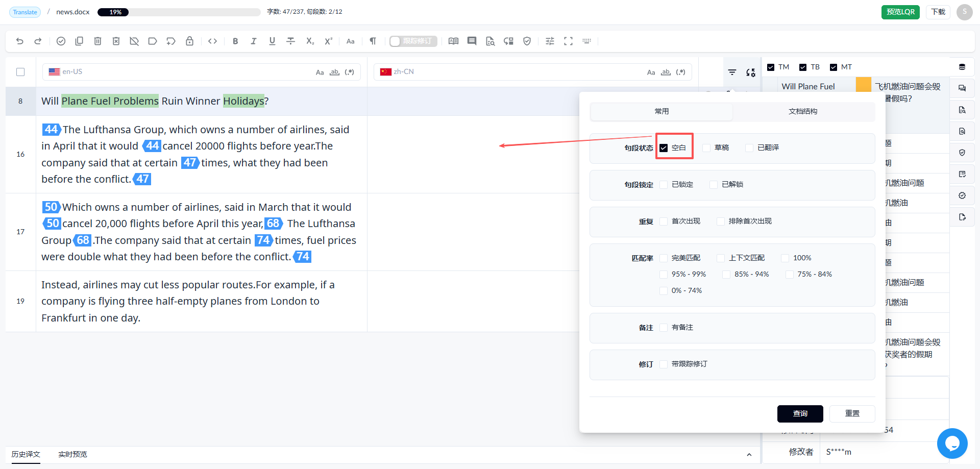Click the lock segment icon
This screenshot has width=980, height=469.
coord(189,41)
